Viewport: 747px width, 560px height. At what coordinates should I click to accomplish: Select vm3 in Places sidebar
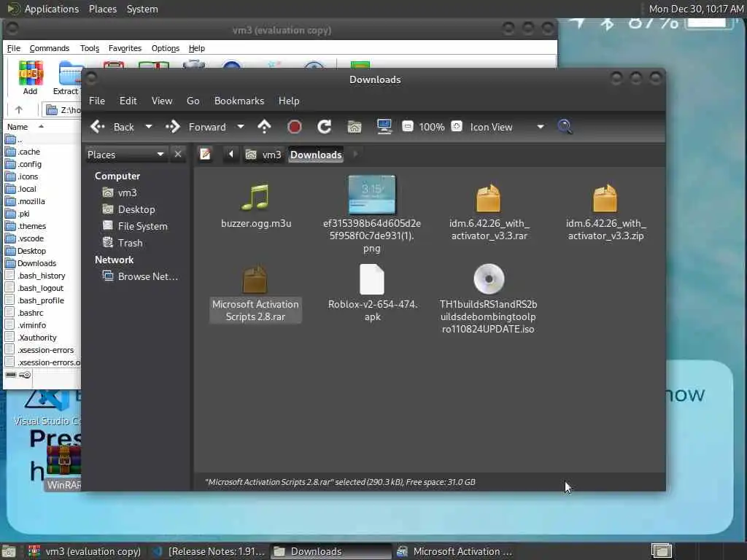[120, 192]
